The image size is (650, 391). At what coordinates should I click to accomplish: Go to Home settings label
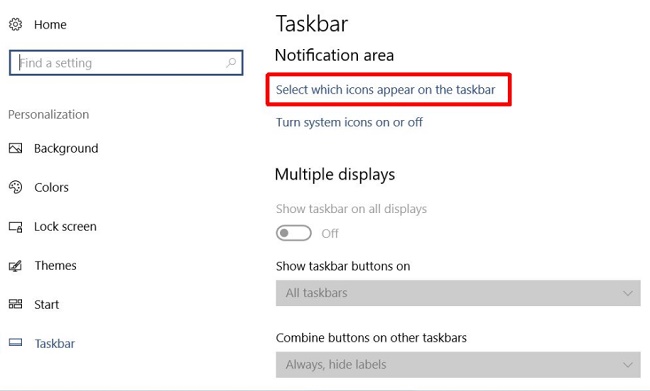point(50,24)
